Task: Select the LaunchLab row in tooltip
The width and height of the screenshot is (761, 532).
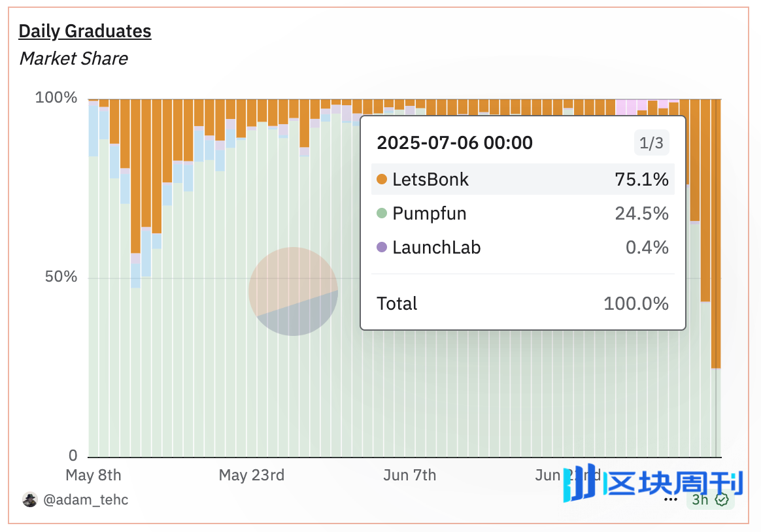Action: (523, 247)
